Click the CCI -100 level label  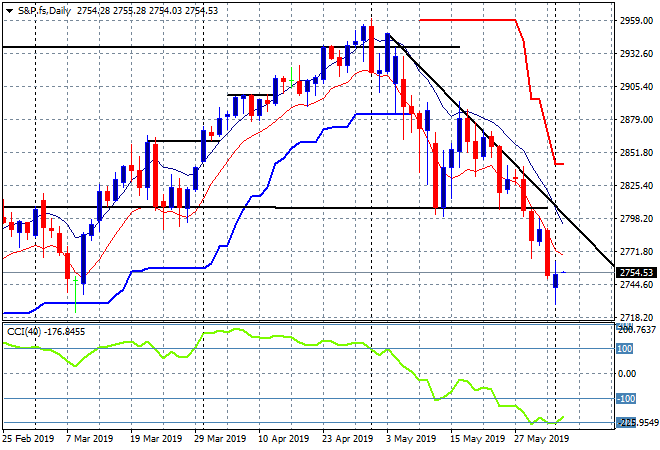(x=626, y=399)
